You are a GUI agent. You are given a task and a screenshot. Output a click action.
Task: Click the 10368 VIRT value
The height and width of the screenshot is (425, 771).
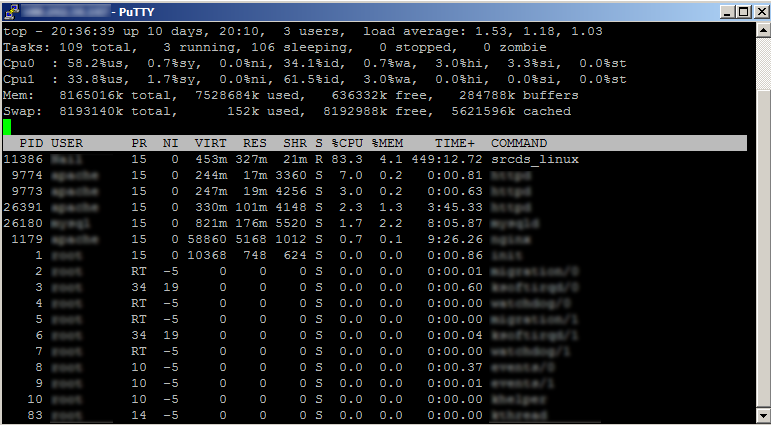pos(207,255)
